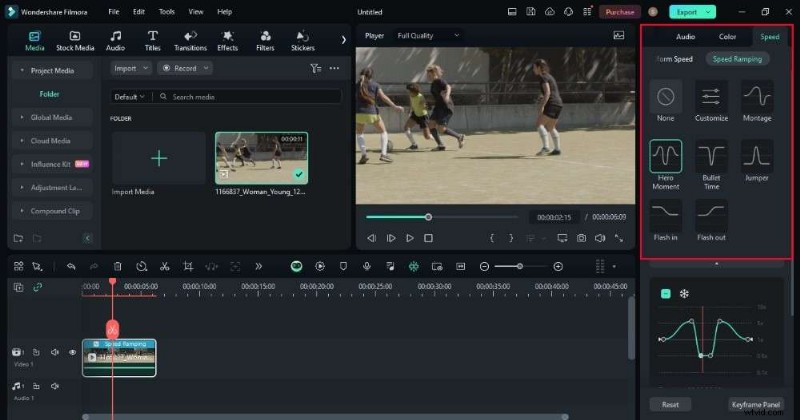Mute the Video 1 track
This screenshot has width=800, height=420.
55,352
